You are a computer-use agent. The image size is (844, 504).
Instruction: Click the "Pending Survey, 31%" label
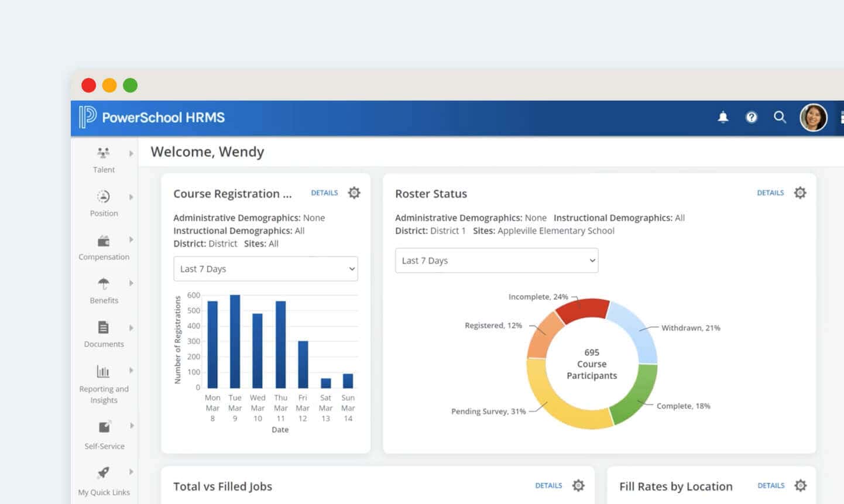488,412
